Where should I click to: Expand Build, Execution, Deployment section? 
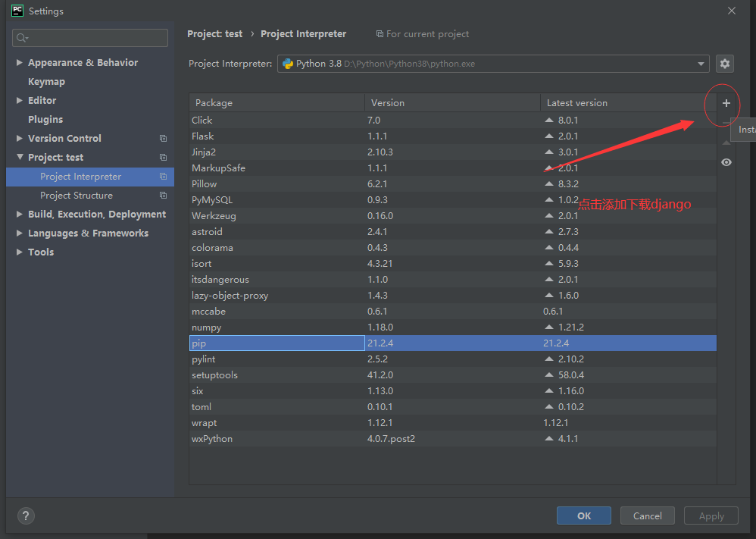[x=19, y=214]
